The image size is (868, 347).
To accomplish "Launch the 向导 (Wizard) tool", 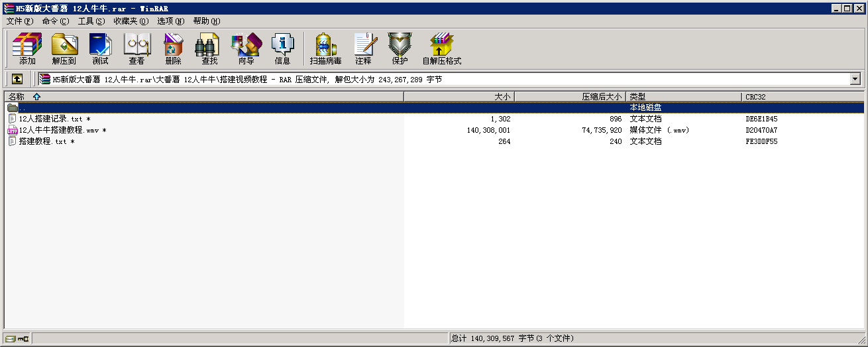I will click(246, 49).
